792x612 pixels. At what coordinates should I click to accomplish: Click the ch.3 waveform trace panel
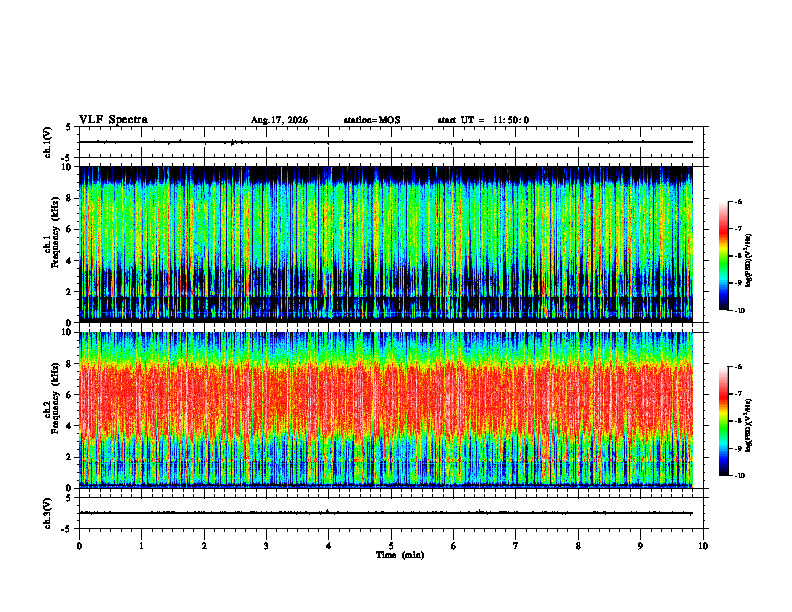click(x=393, y=513)
